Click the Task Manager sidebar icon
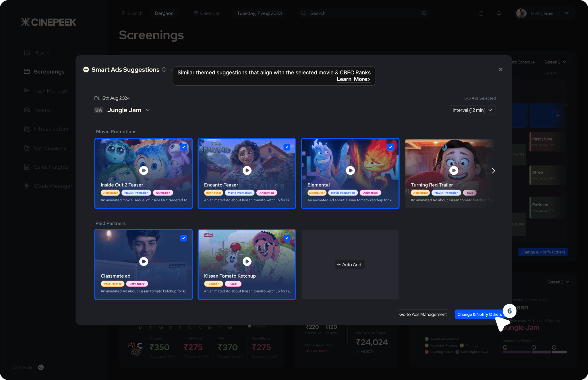Image resolution: width=588 pixels, height=380 pixels. 27,91
